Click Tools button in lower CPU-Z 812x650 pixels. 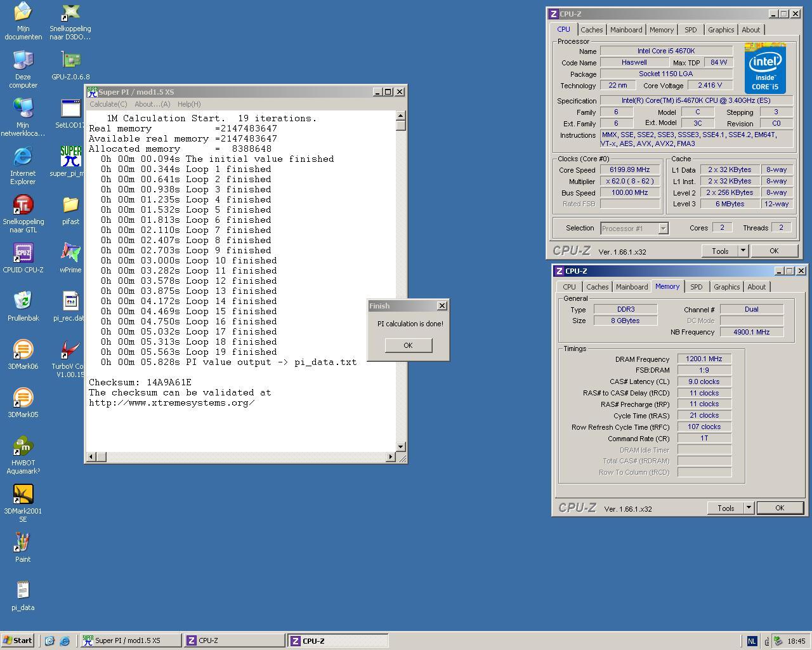coord(726,508)
